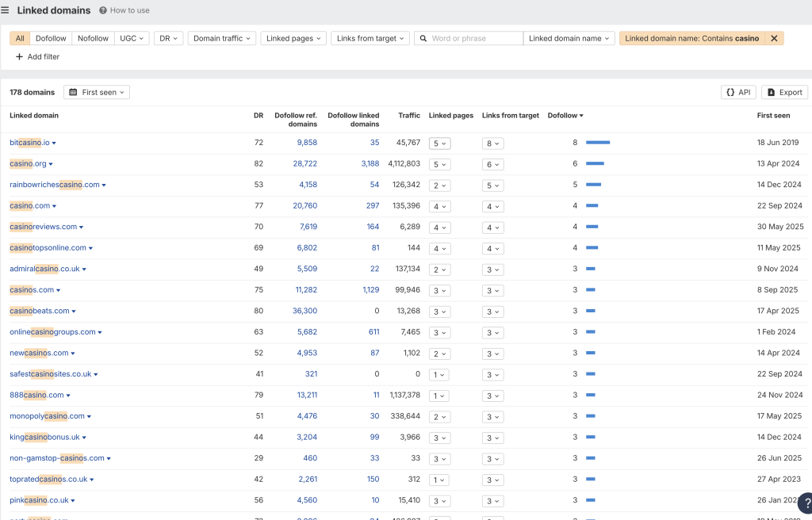Click the 18 Jun 2019 first seen date
This screenshot has height=520, width=812.
[x=778, y=143]
